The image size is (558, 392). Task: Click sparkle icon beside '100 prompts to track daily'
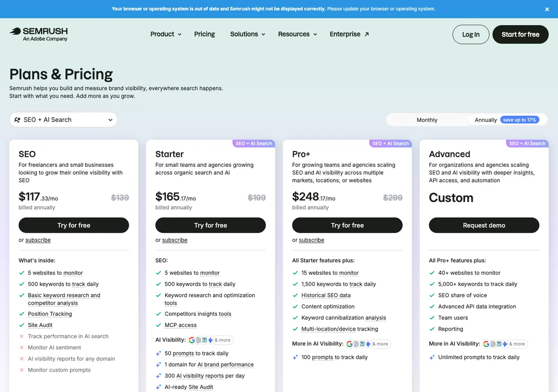coord(295,357)
